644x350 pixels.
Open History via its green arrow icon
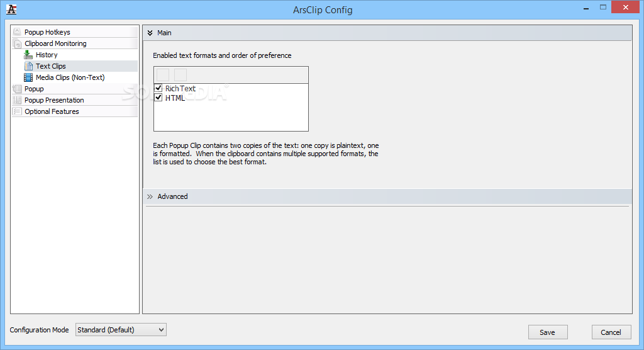[x=28, y=55]
